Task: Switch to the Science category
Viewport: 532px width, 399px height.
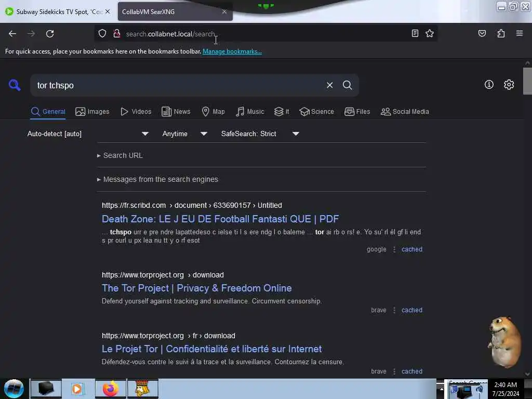Action: click(316, 112)
